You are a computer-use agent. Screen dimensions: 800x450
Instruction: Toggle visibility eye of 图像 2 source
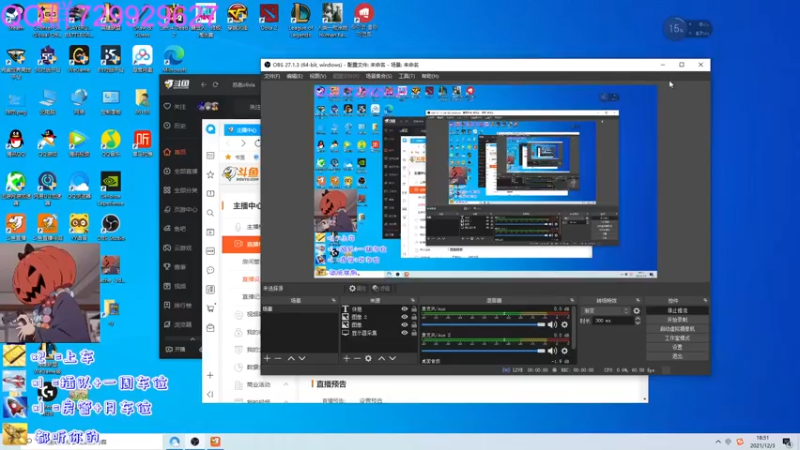point(405,317)
